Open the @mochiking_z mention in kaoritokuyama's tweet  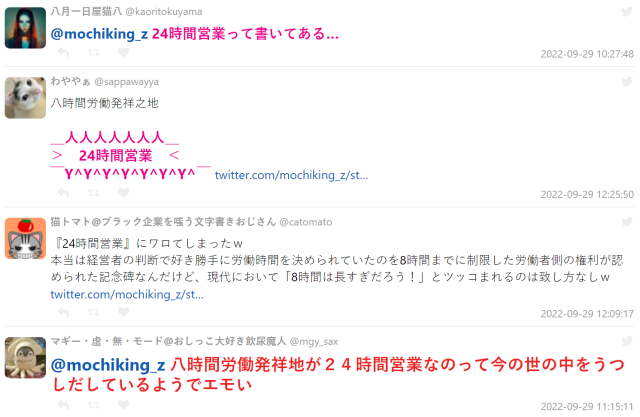99,34
